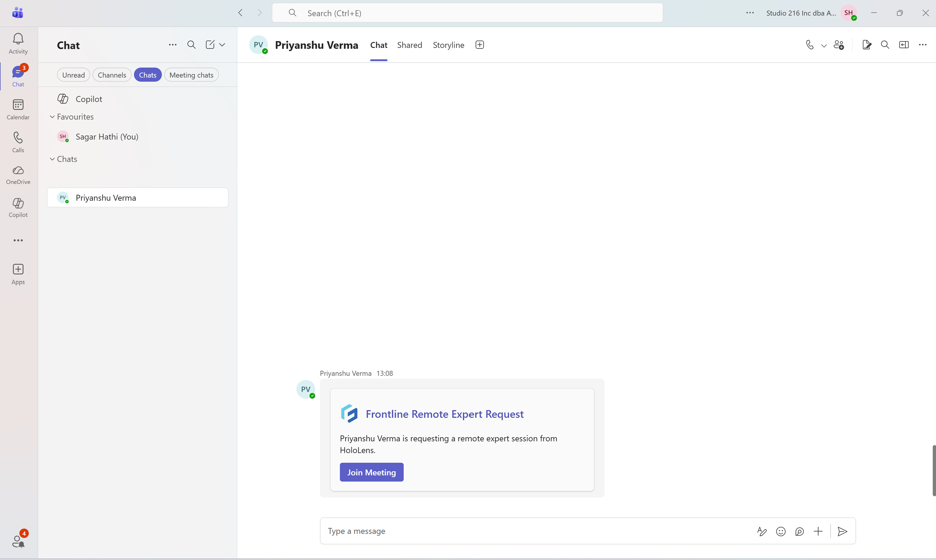Switch to the Shared tab
The height and width of the screenshot is (560, 936).
pos(409,45)
